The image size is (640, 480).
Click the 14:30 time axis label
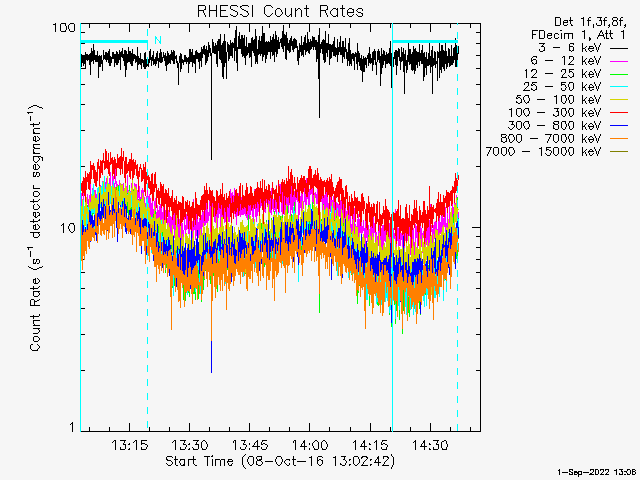tap(430, 445)
